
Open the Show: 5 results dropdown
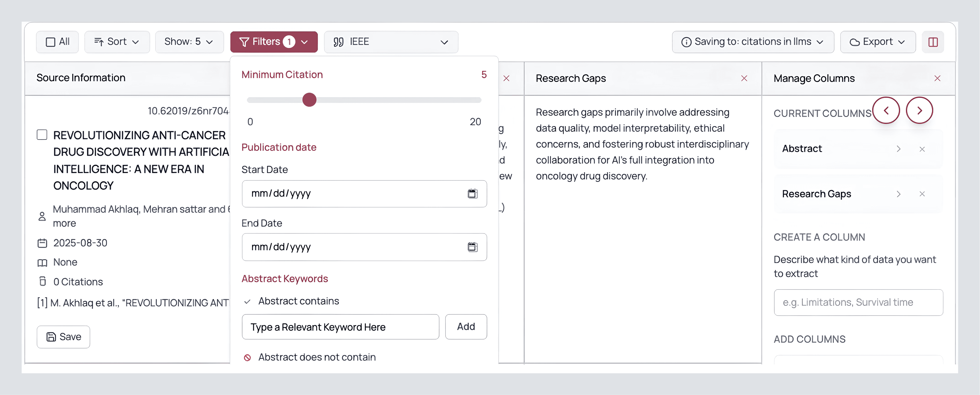(189, 42)
